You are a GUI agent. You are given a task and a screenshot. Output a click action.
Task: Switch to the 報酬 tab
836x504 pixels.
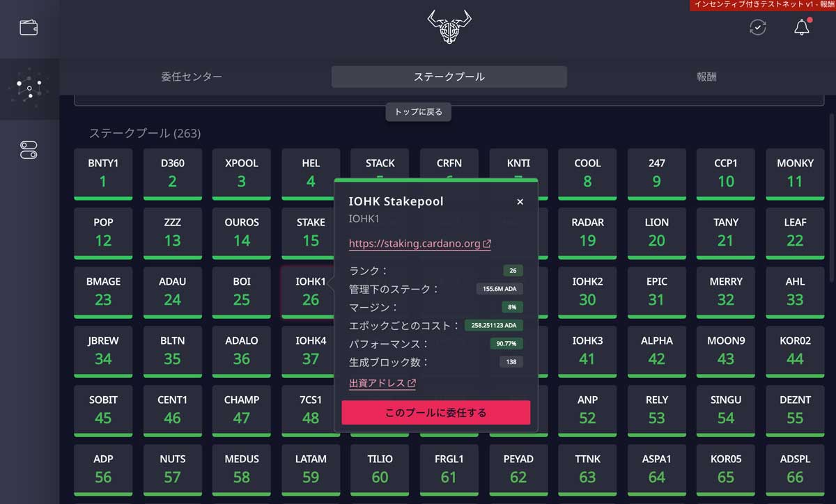[x=706, y=77]
